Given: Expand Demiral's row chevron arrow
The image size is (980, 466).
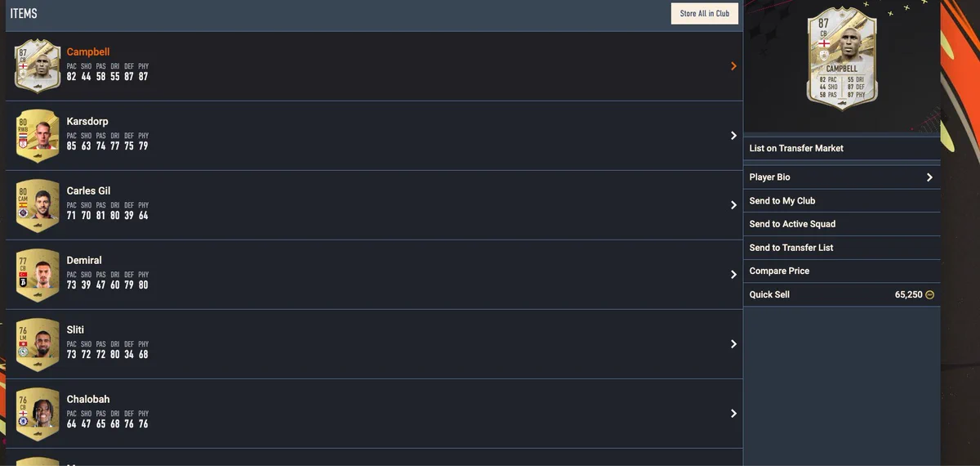Looking at the screenshot, I should point(733,275).
